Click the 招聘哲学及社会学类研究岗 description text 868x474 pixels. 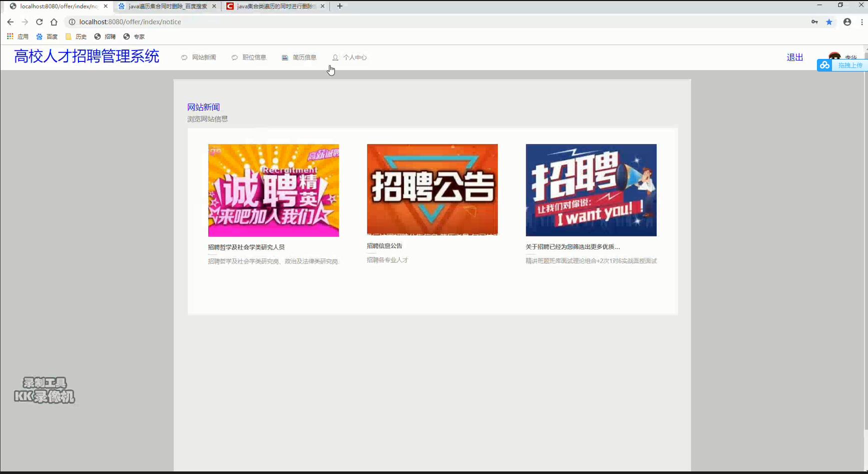[273, 261]
